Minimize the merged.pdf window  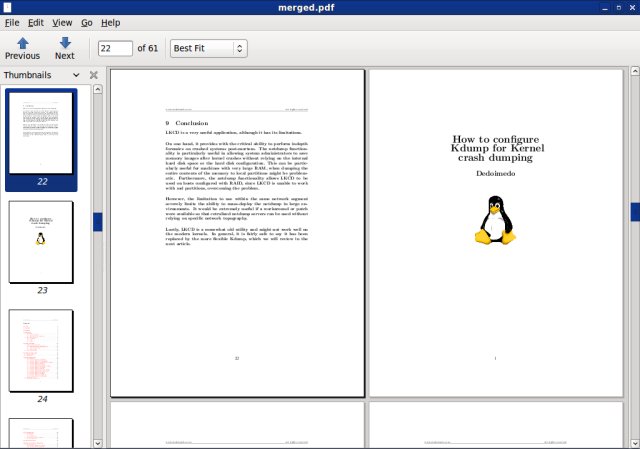(605, 8)
